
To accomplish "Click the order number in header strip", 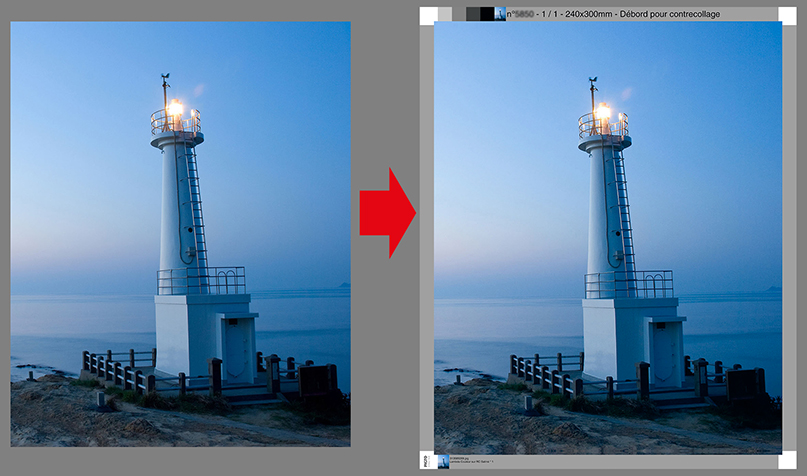I will pos(520,14).
